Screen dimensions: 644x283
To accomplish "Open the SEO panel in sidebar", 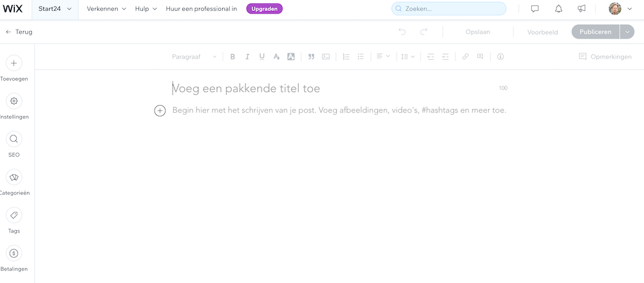I will (14, 139).
